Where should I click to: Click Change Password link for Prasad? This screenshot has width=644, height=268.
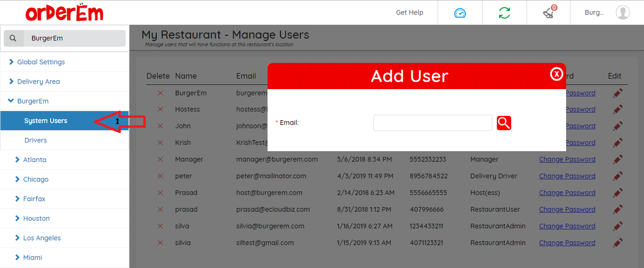[x=567, y=193]
